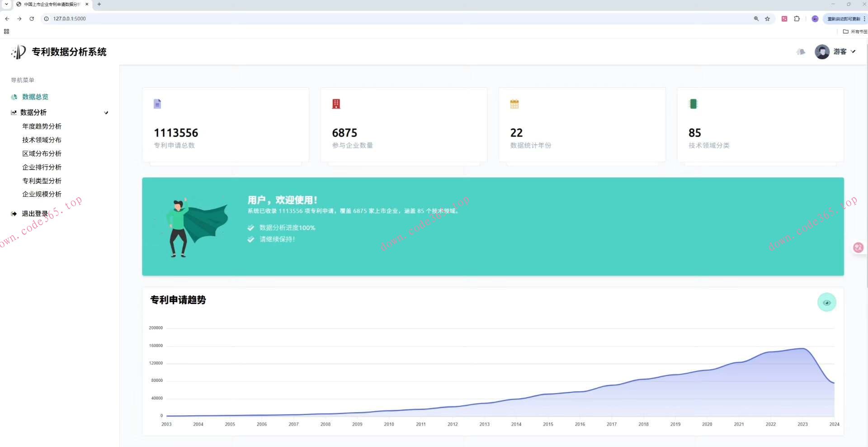
Task: Open the browser three-dot menu
Action: coord(864,19)
